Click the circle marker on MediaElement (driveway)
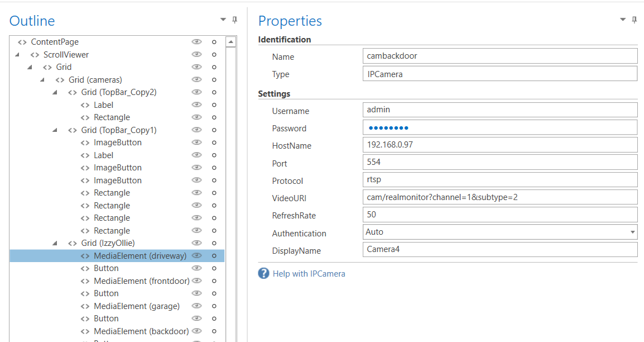The height and width of the screenshot is (342, 644). (214, 256)
